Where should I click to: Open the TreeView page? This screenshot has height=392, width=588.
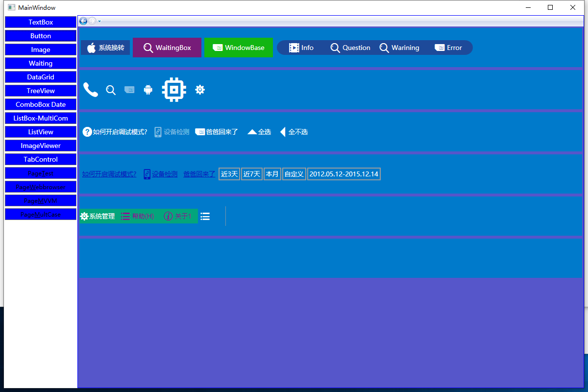click(x=41, y=91)
